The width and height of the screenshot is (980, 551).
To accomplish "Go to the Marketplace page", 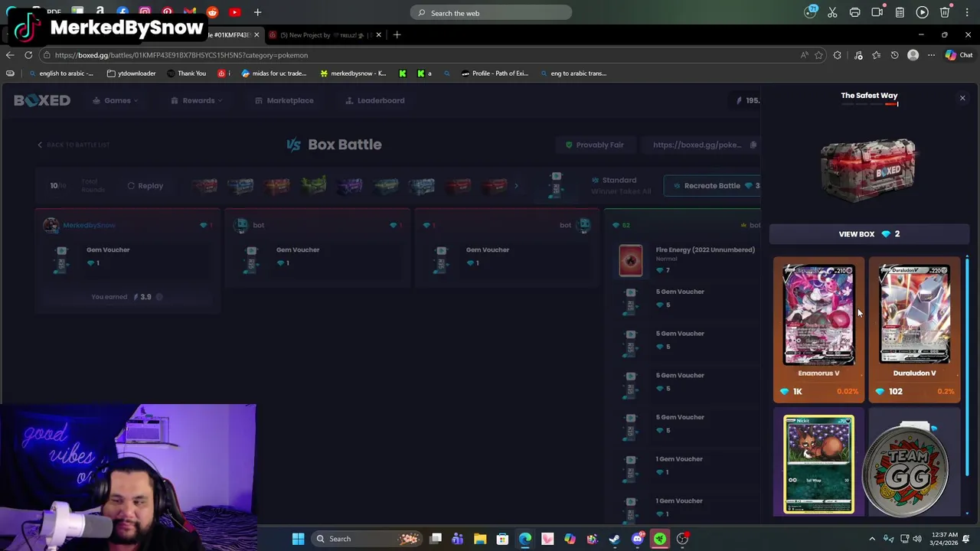I will 284,100.
